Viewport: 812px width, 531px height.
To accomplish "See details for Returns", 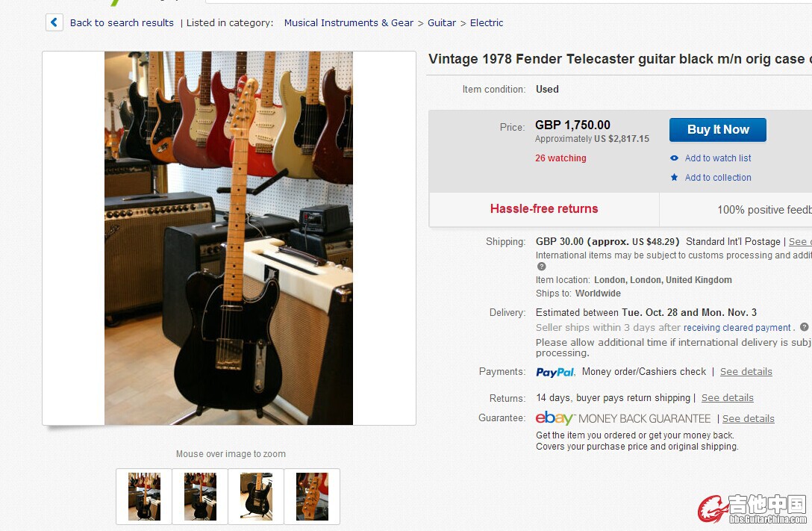I will (x=727, y=397).
